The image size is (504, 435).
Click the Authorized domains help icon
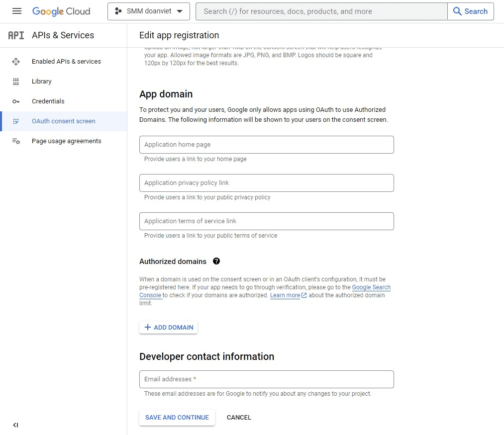coord(216,261)
